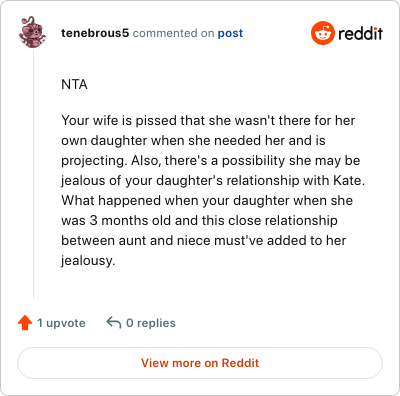Click the 'reddit' wordmark text
This screenshot has width=400, height=396.
coord(361,33)
